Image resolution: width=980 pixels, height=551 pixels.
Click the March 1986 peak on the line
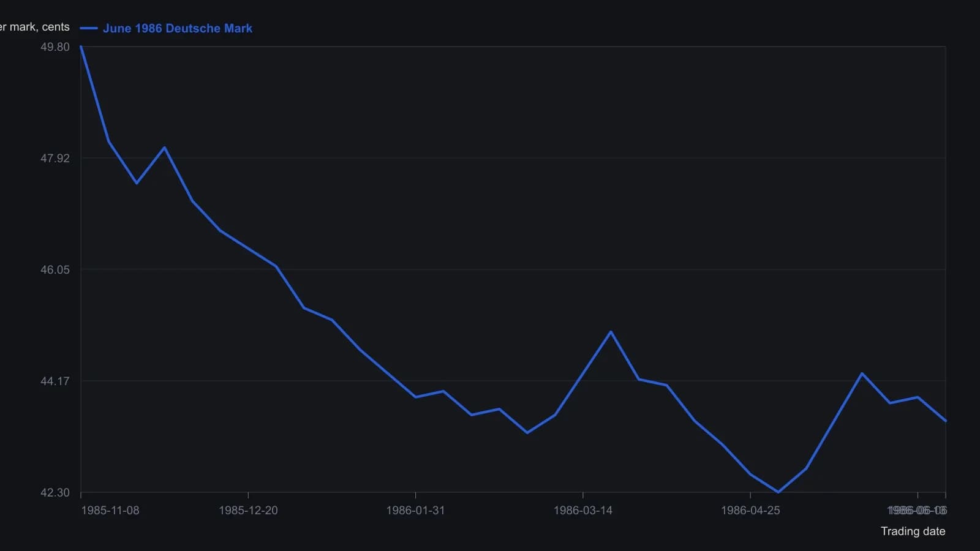(x=611, y=332)
